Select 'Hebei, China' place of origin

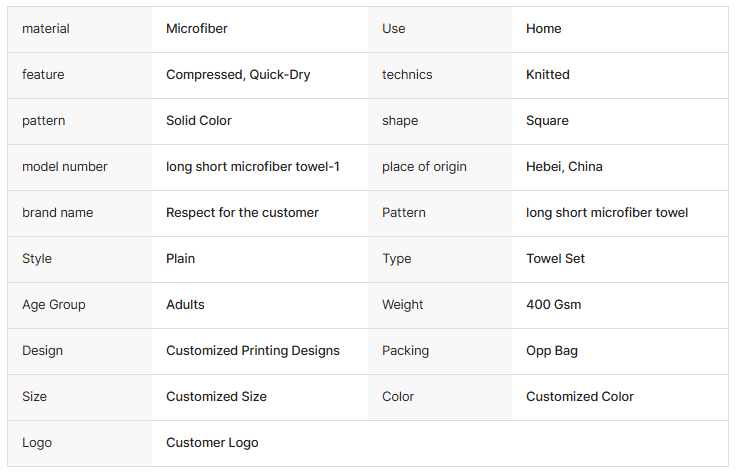tap(564, 167)
